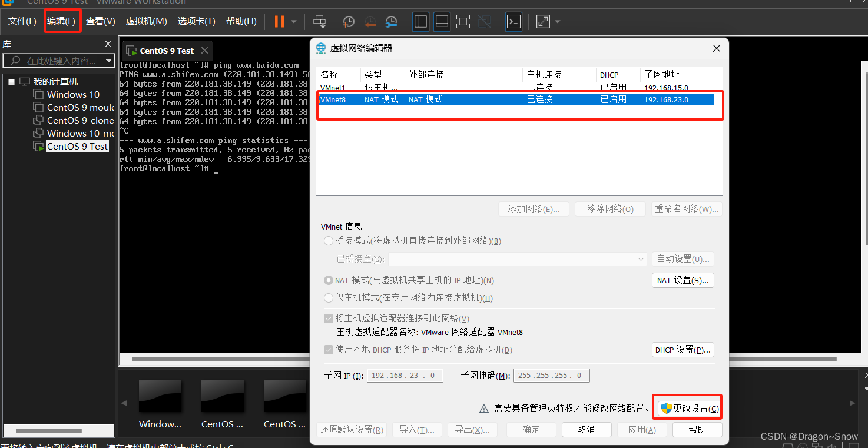868x448 pixels.
Task: Click the 子网地址 column header
Action: (677, 75)
